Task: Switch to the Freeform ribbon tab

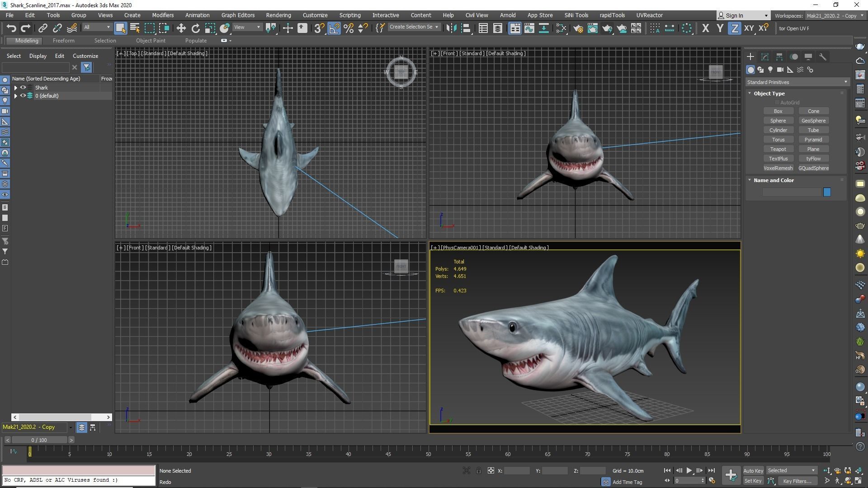Action: point(63,41)
